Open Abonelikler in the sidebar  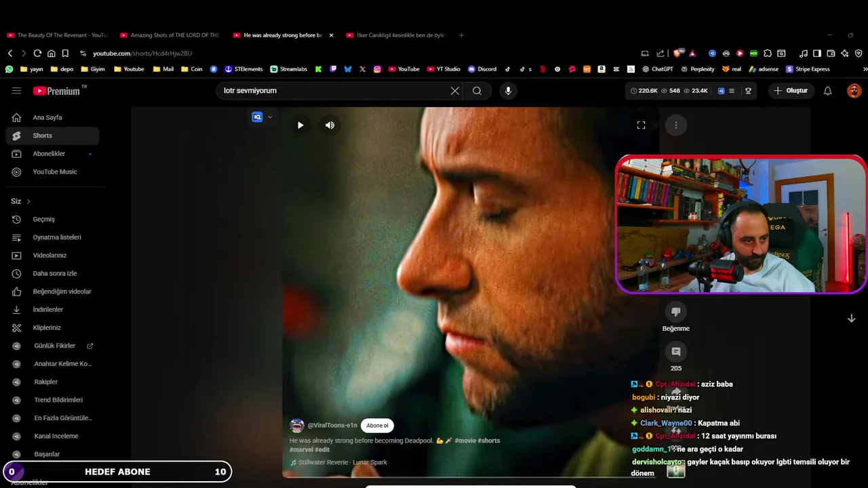coord(52,154)
